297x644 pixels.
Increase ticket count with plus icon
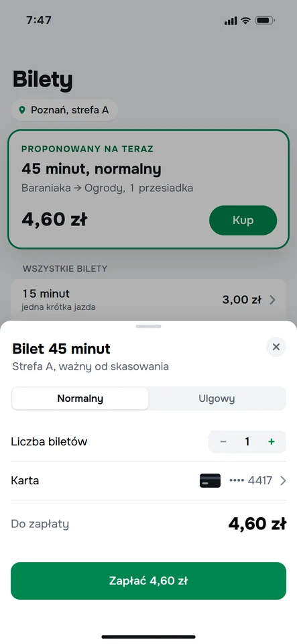271,441
